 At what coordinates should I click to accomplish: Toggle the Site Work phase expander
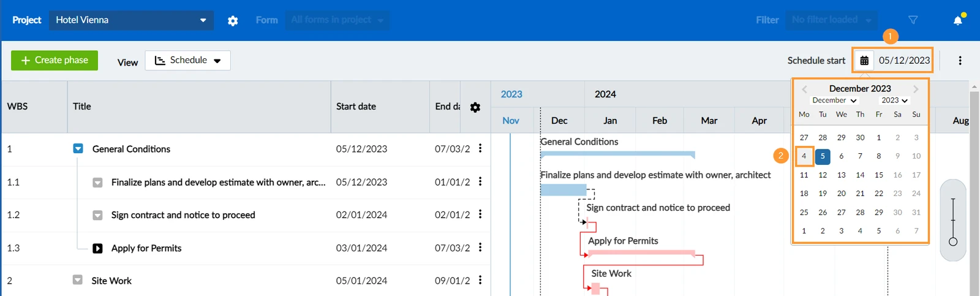tap(77, 280)
